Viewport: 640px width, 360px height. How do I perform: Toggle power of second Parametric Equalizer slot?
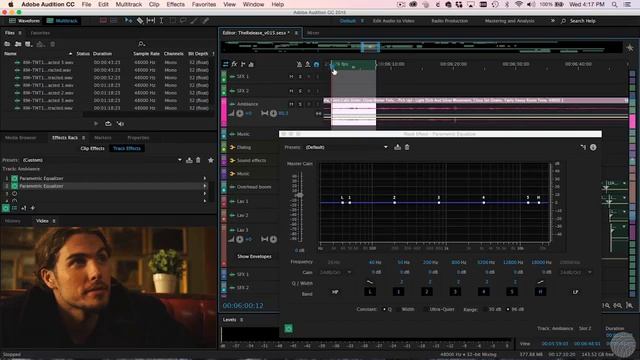(x=15, y=186)
